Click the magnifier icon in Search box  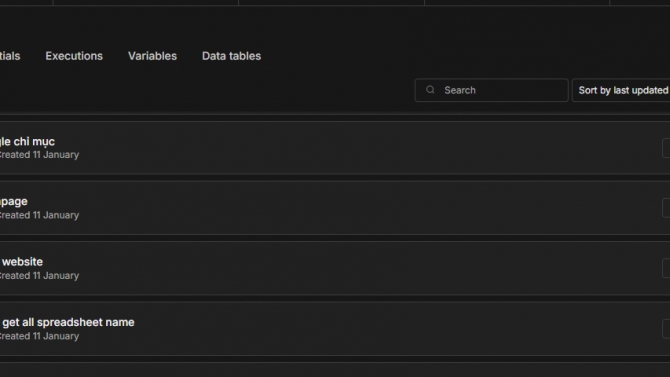pos(430,90)
